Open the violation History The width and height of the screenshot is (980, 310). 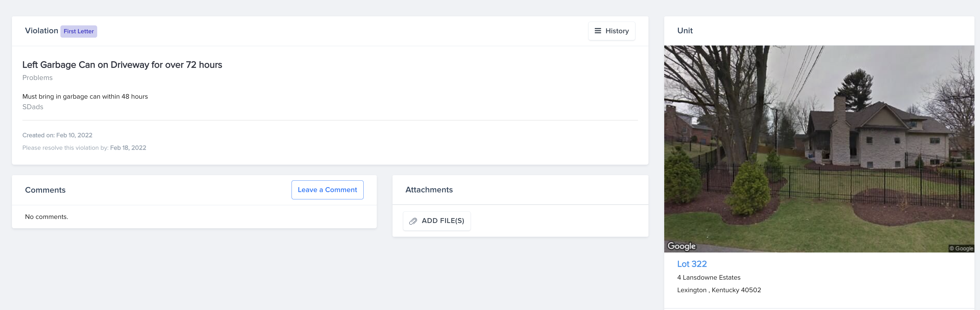click(611, 31)
